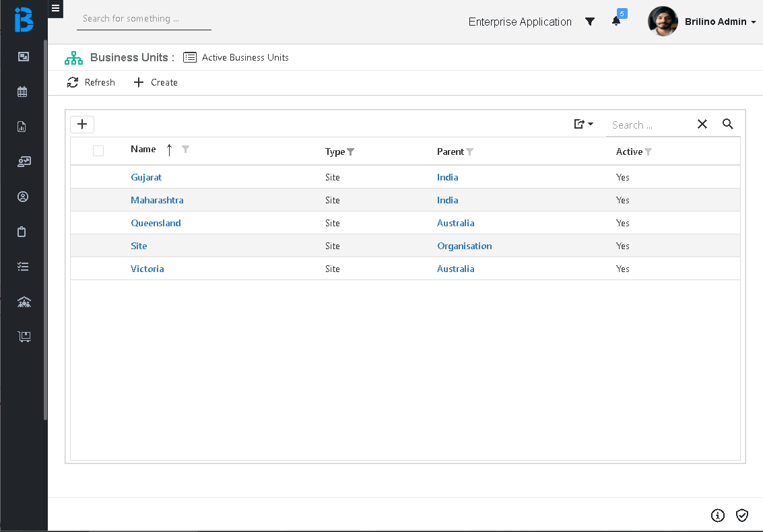
Task: Open the Maharashtra business unit link
Action: click(x=157, y=200)
